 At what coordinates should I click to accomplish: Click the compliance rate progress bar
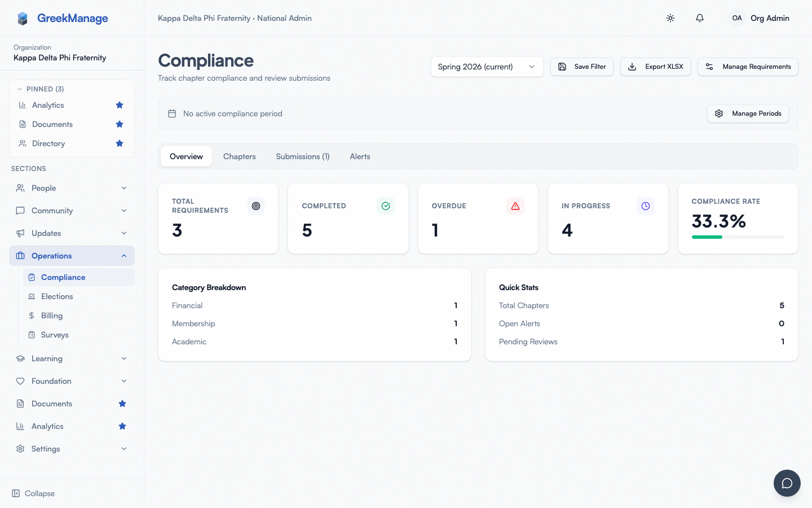738,237
